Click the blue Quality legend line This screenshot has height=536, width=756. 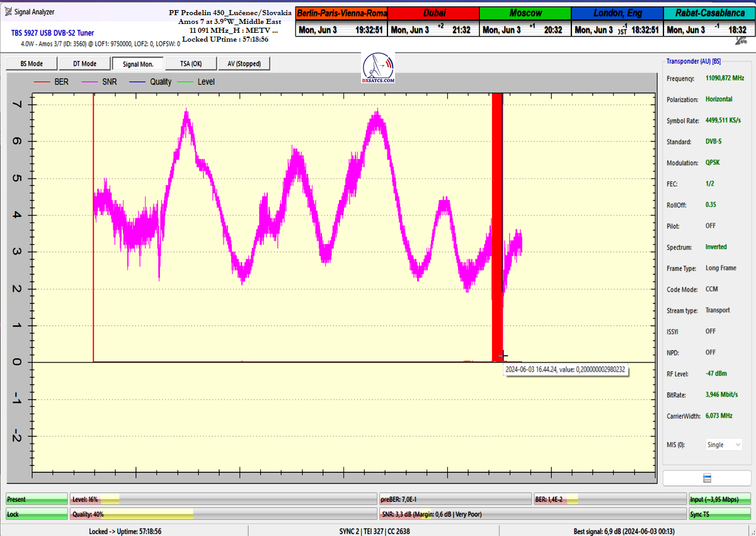click(x=137, y=82)
